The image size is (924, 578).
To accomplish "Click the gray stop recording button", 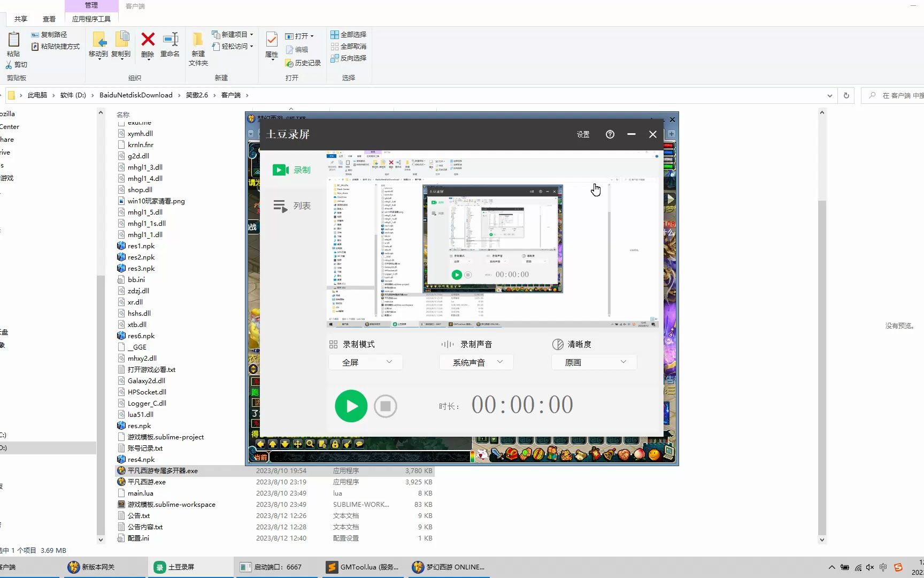I will [x=385, y=406].
